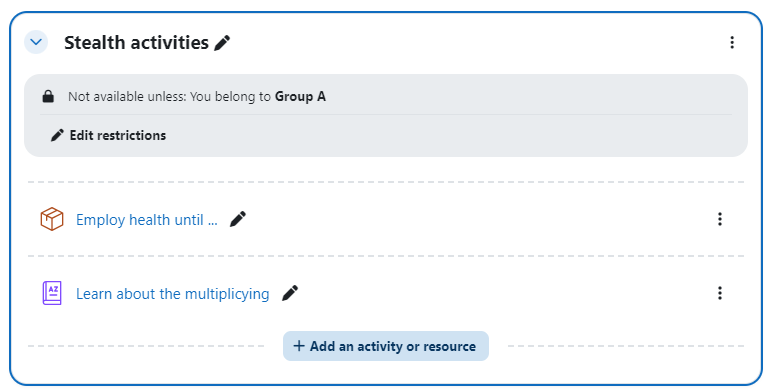
Task: Collapse the Stealth activities section chevron
Action: 36,42
